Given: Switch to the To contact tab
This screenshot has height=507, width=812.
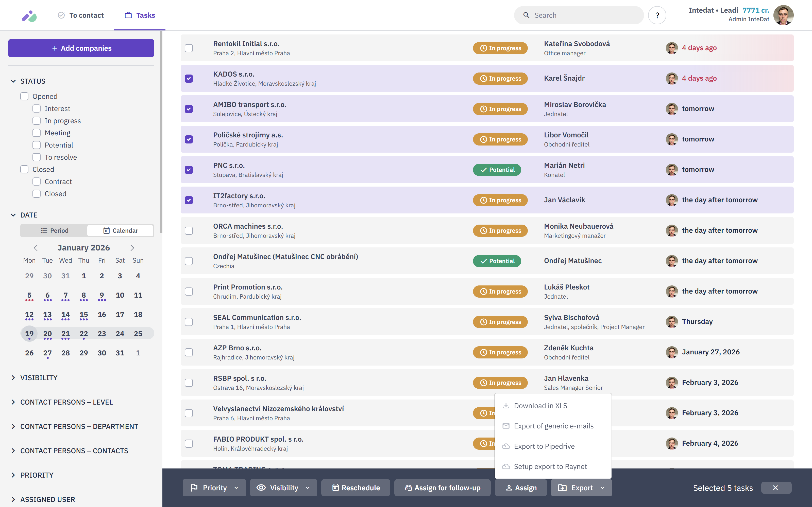Looking at the screenshot, I should 80,15.
